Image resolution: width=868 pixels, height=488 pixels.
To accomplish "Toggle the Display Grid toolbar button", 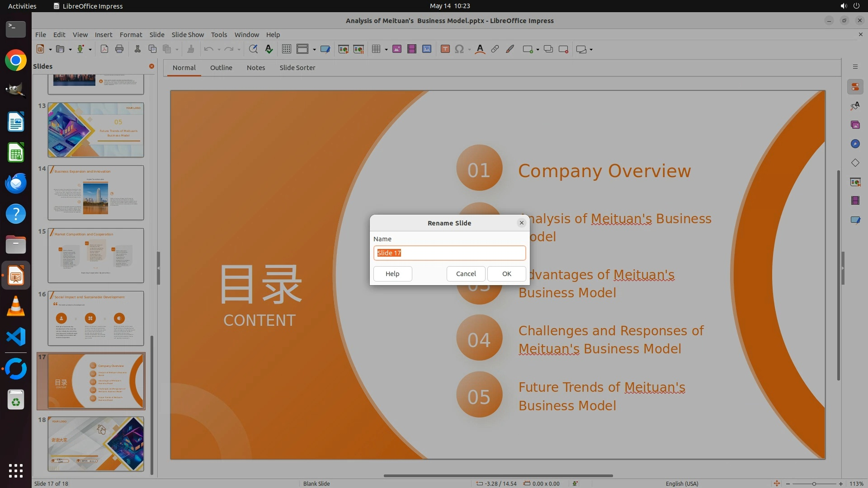I will 286,49.
